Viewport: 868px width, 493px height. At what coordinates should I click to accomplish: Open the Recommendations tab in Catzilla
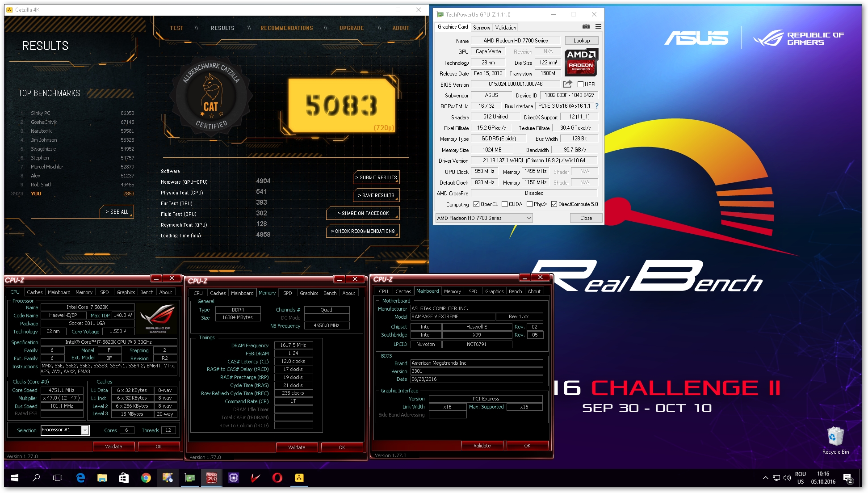click(x=287, y=28)
